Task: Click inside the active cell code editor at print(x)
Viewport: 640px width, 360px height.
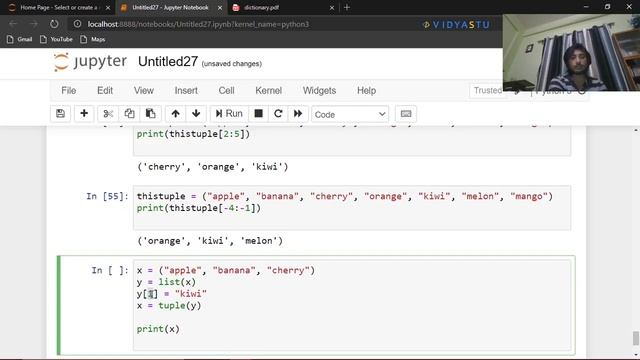Action: [158, 329]
